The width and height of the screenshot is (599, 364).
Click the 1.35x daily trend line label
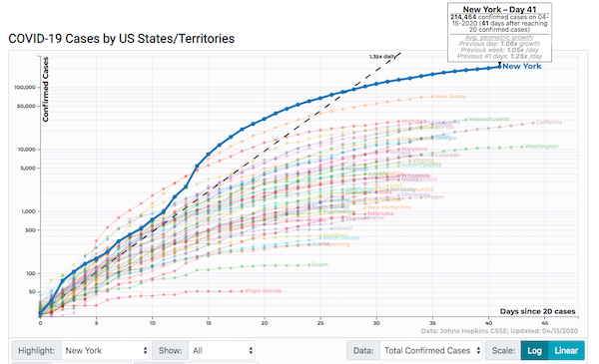[x=382, y=57]
